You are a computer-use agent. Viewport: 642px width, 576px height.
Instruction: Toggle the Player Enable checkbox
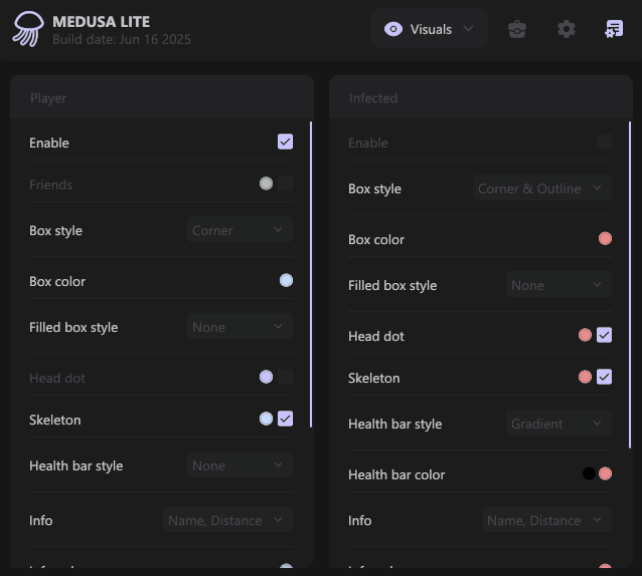[285, 142]
